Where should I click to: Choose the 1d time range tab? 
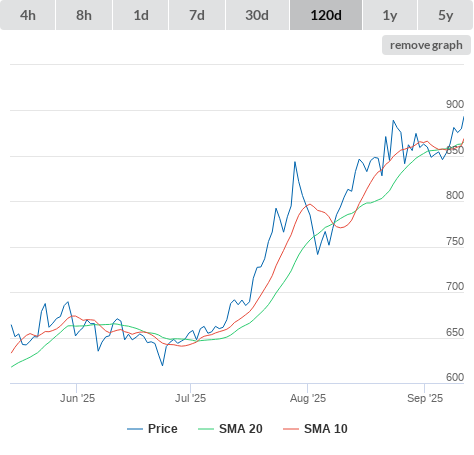pyautogui.click(x=141, y=15)
